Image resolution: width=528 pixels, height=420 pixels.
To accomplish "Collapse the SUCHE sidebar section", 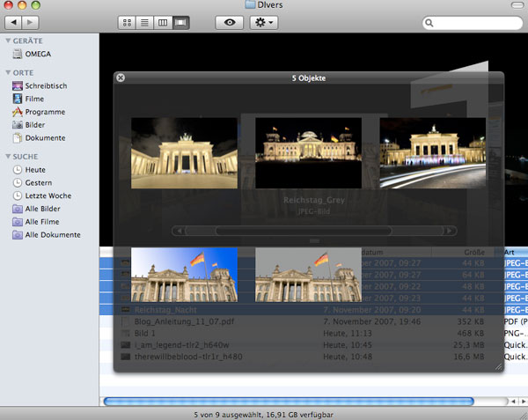I will tap(8, 157).
